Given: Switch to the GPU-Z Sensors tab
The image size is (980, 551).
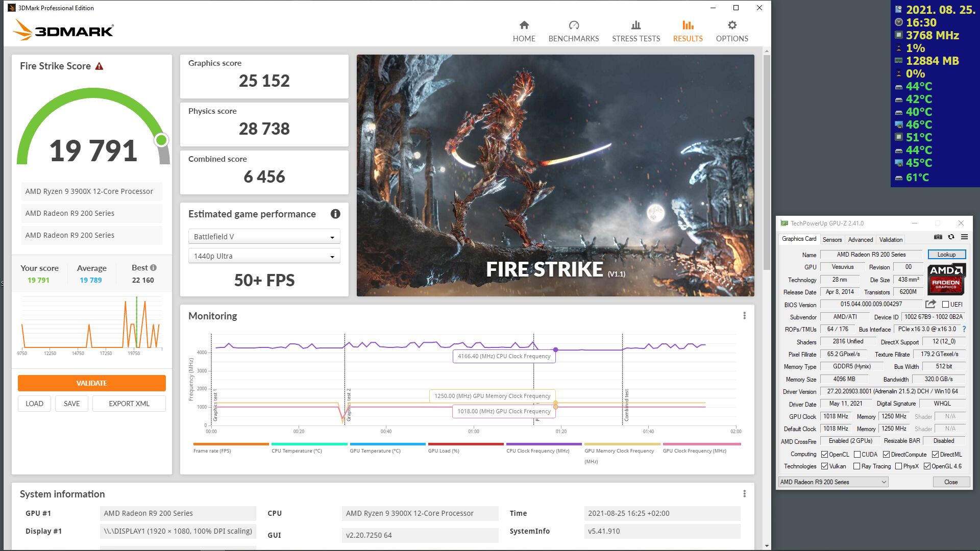Looking at the screenshot, I should pos(832,239).
